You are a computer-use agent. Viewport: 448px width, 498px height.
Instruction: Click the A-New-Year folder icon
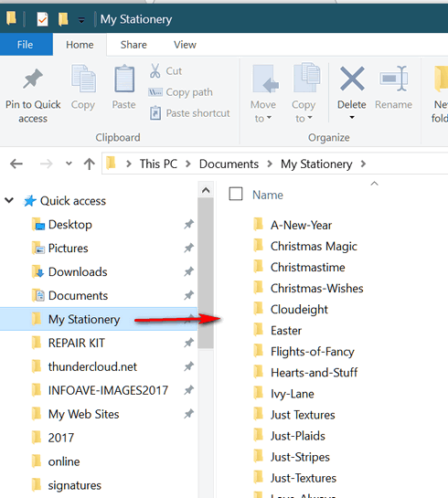[x=259, y=224]
